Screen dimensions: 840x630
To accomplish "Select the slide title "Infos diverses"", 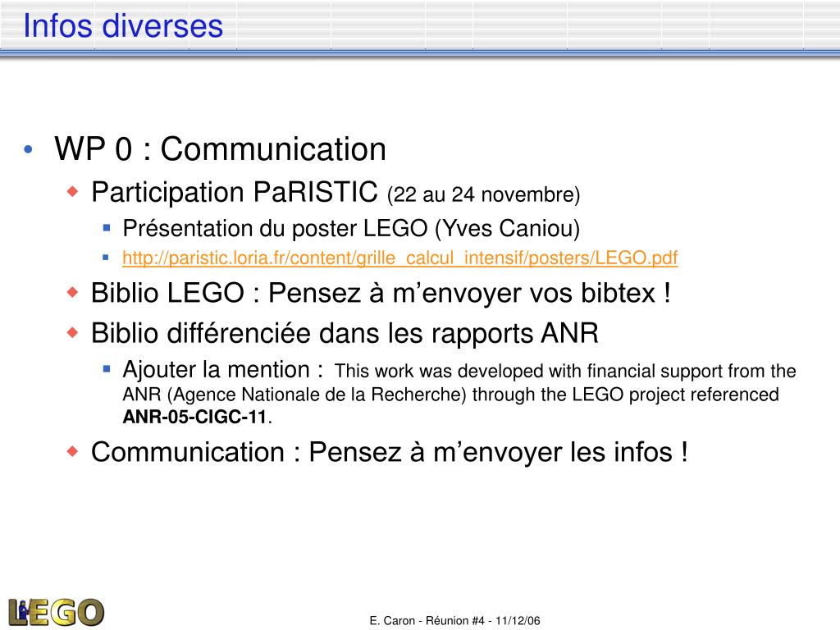I will click(123, 25).
